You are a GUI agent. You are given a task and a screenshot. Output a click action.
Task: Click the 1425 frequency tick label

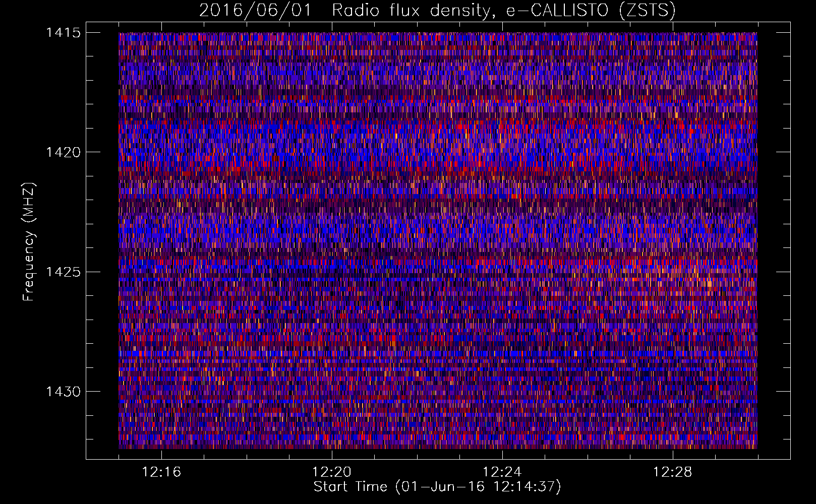(x=63, y=272)
